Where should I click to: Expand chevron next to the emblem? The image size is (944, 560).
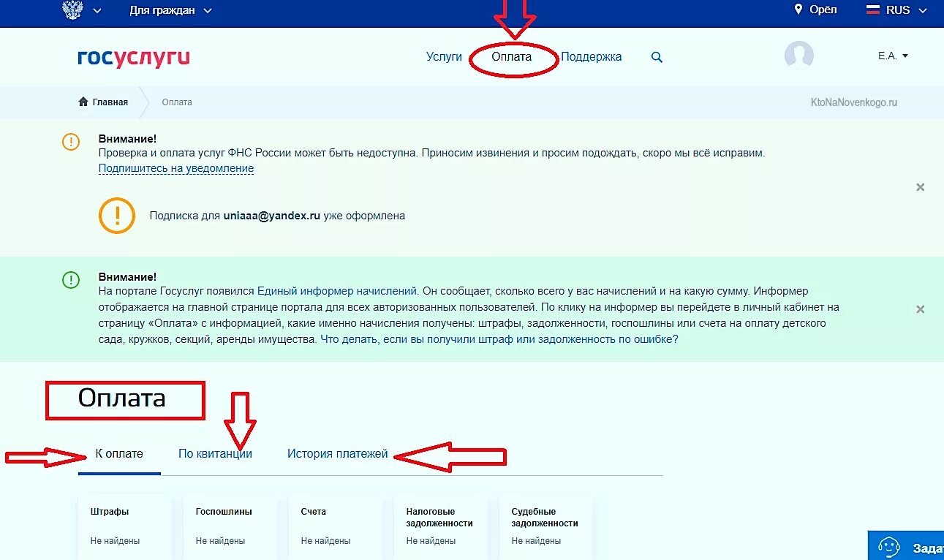(x=97, y=11)
